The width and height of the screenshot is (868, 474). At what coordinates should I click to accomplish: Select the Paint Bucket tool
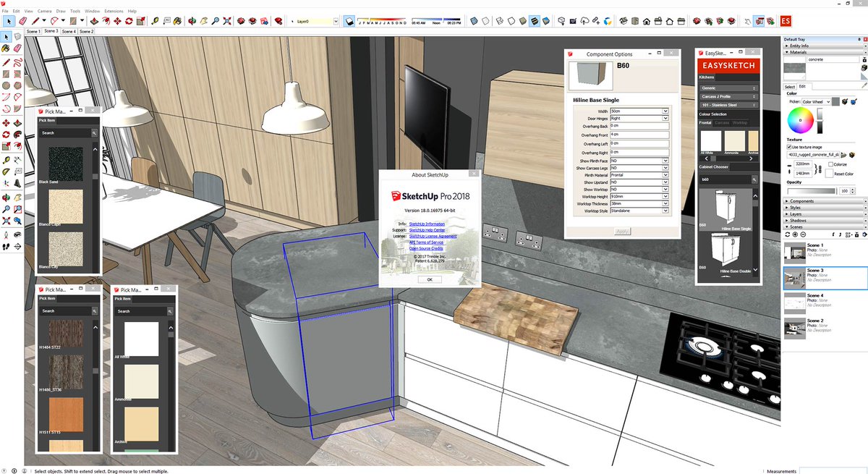click(178, 21)
